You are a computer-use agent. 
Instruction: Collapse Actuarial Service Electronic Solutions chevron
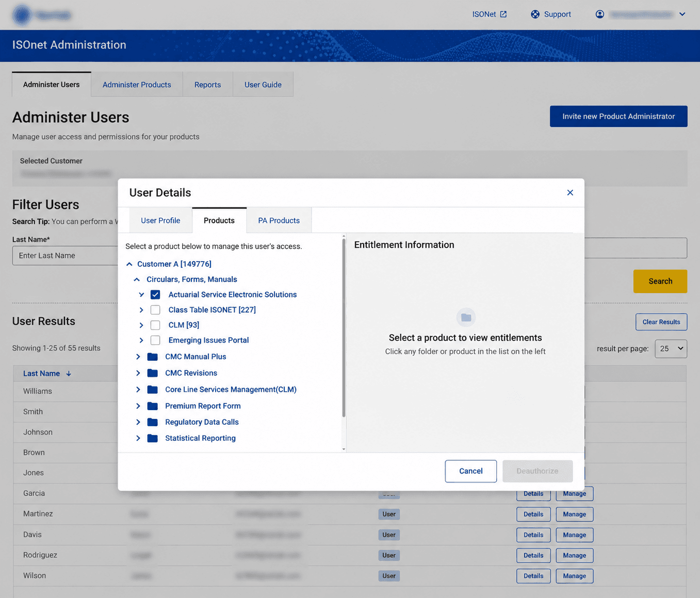(x=141, y=295)
